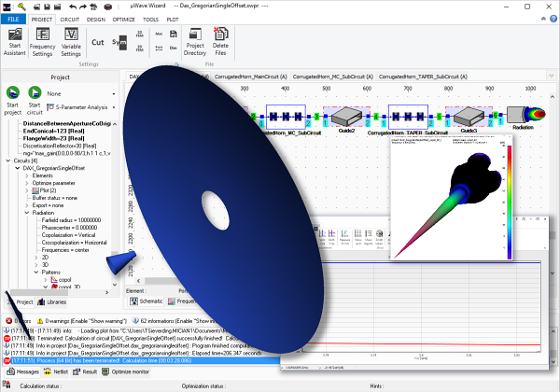Screen dimensions: 560x392
Task: Open the FILE menu button
Action: click(x=14, y=18)
